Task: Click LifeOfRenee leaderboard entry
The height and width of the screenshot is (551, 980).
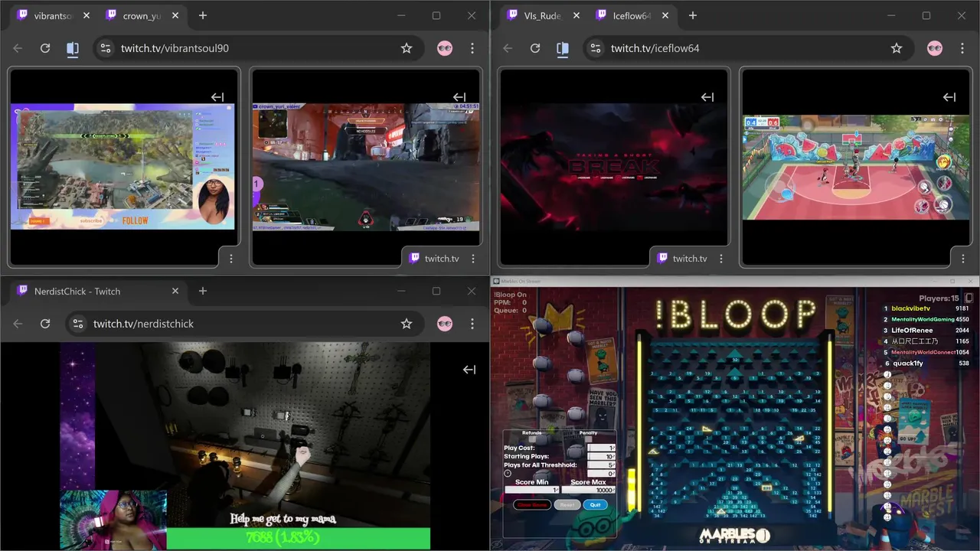Action: click(912, 330)
